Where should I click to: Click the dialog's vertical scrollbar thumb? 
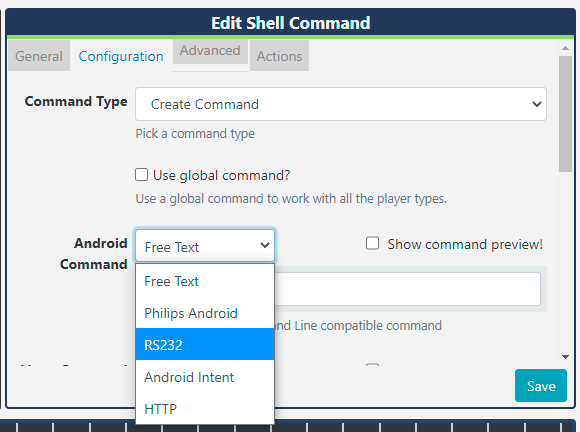(565, 114)
